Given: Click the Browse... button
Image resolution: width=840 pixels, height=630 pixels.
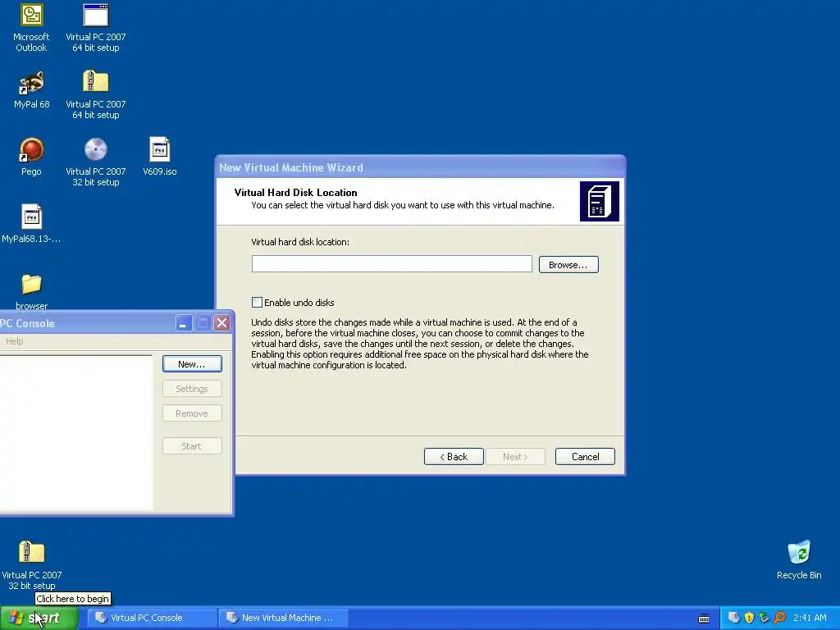Looking at the screenshot, I should (x=568, y=265).
